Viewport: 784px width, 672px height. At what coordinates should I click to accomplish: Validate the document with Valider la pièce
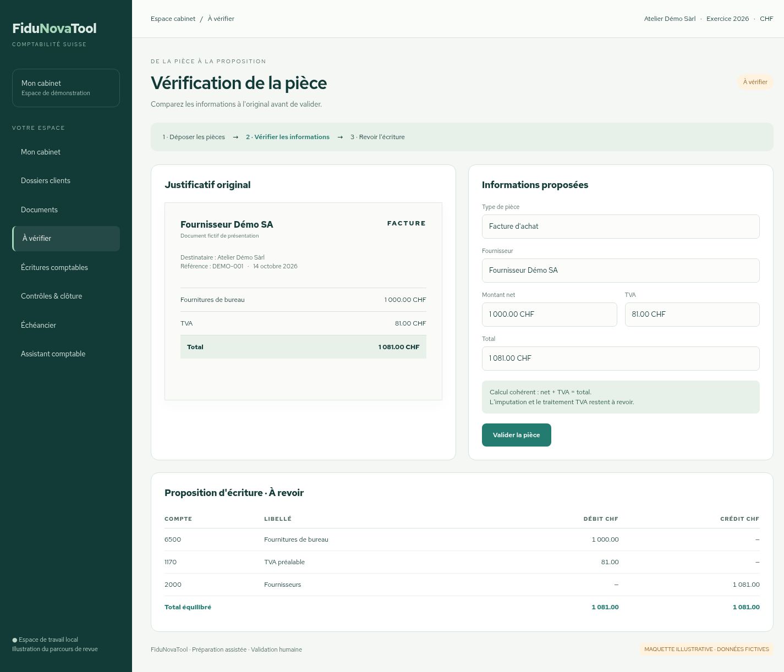pyautogui.click(x=517, y=435)
